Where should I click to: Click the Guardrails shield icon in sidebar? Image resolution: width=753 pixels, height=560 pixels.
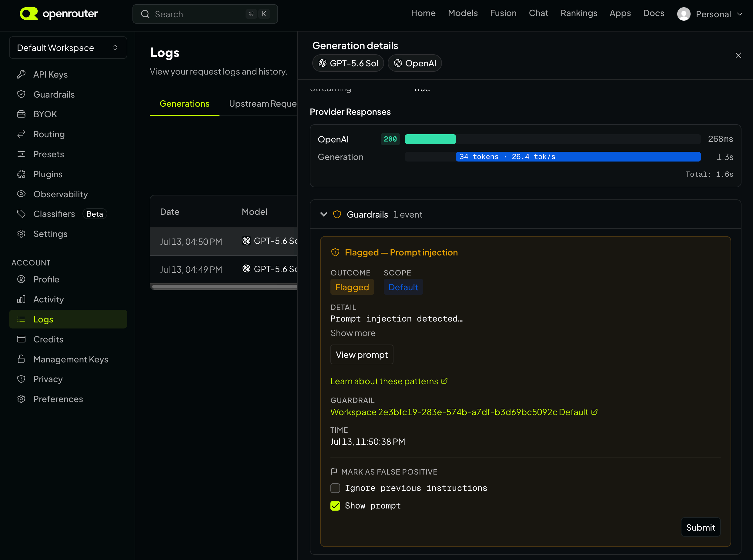click(x=21, y=94)
